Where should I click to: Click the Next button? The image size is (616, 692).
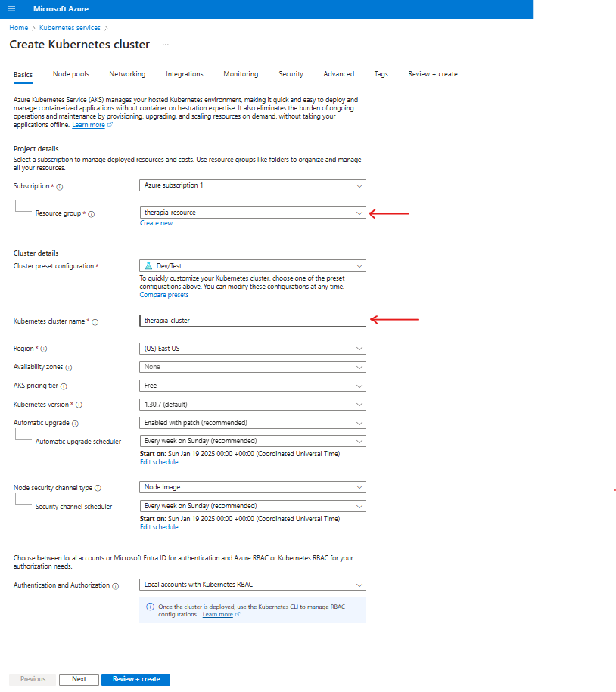pos(79,680)
